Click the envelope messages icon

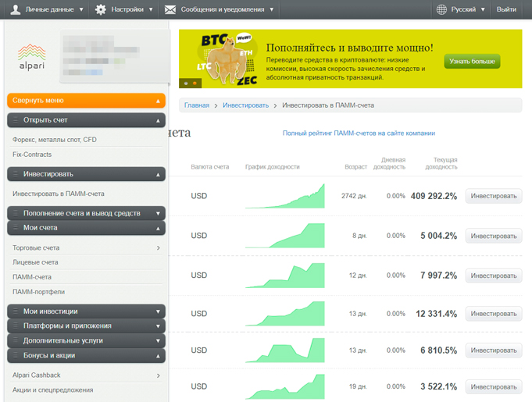[x=170, y=9]
